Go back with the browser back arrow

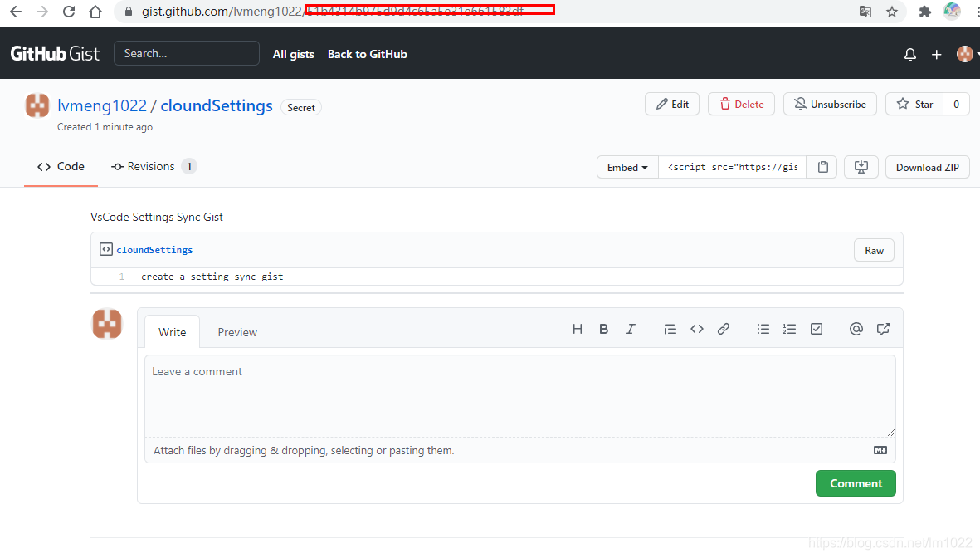(16, 12)
